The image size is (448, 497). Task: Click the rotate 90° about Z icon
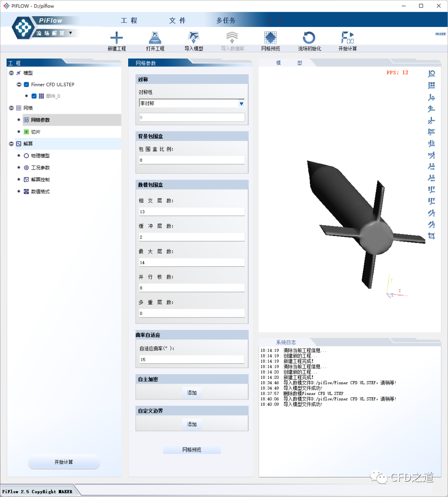(x=431, y=155)
